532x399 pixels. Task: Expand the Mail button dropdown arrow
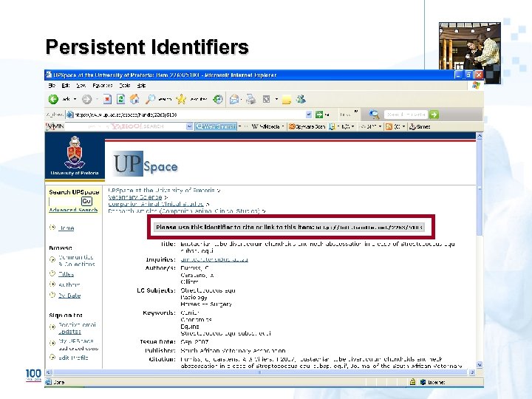click(241, 99)
